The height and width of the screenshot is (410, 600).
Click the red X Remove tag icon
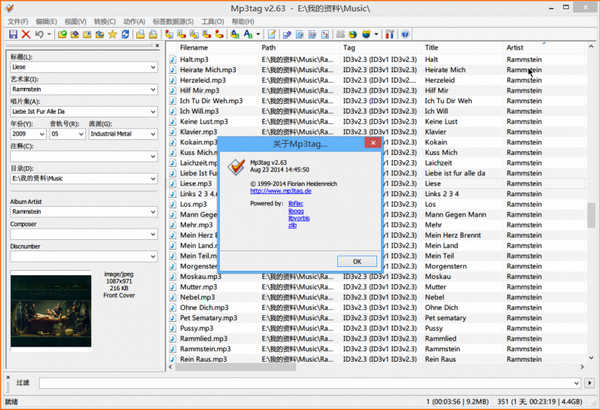(x=26, y=34)
